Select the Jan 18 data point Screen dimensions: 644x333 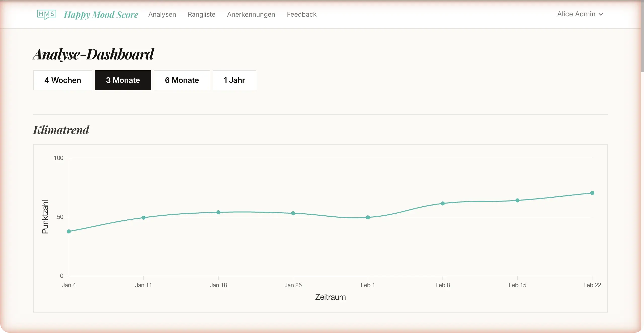[218, 213]
